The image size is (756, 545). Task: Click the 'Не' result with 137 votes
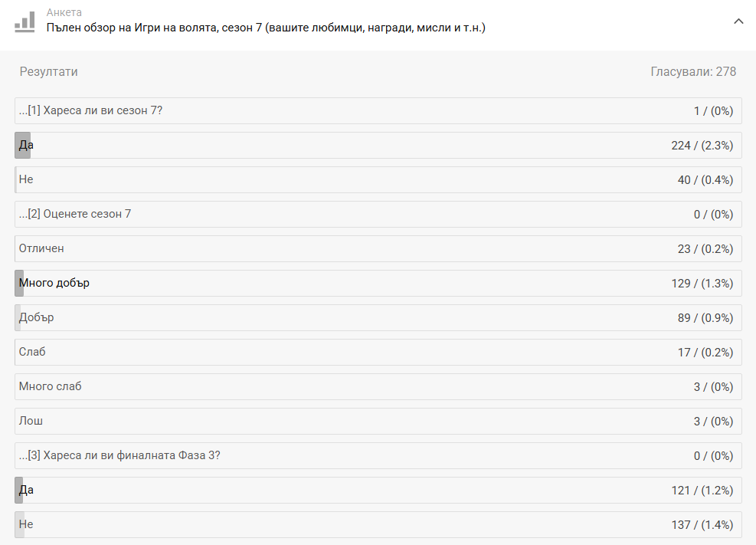(378, 525)
